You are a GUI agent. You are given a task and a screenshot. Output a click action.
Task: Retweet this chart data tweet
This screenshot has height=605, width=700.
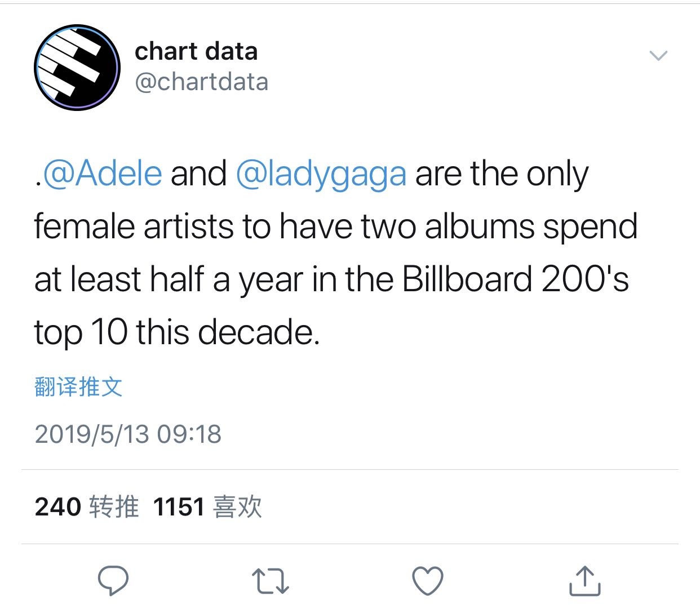pos(270,581)
